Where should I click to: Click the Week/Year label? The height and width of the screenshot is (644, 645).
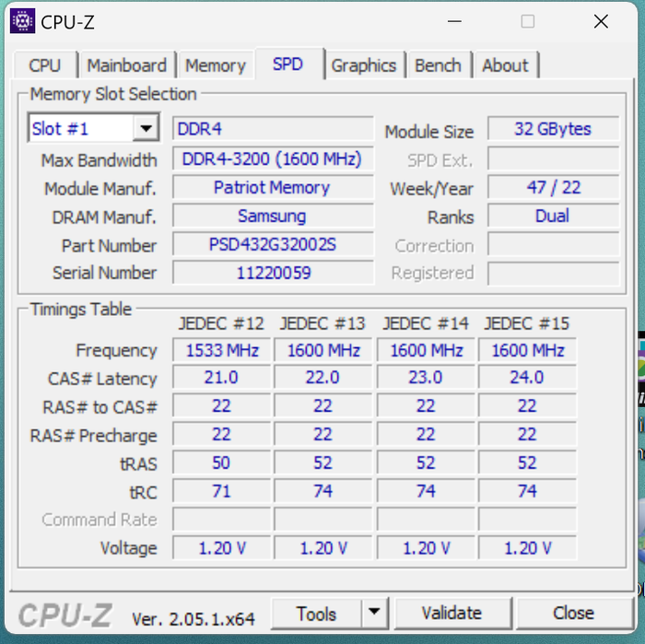[432, 189]
